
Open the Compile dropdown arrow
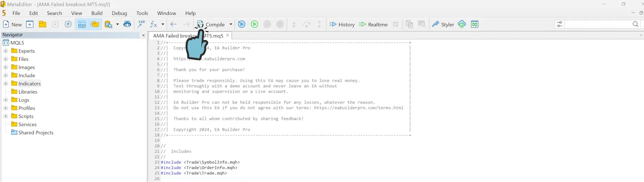(x=231, y=24)
